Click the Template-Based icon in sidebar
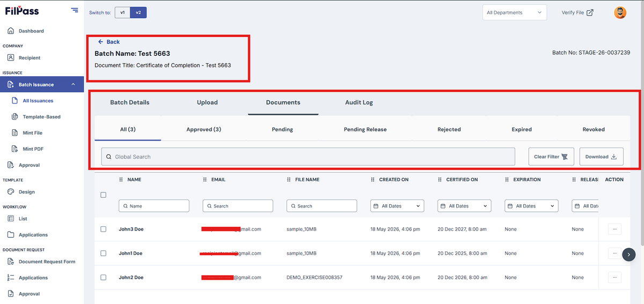 (14, 117)
